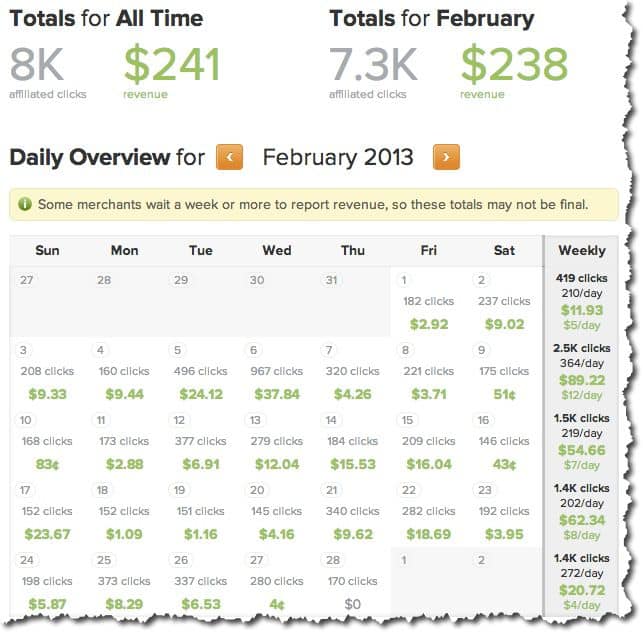Image resolution: width=643 pixels, height=634 pixels.
Task: Click the day 17 date badge
Action: (27, 490)
